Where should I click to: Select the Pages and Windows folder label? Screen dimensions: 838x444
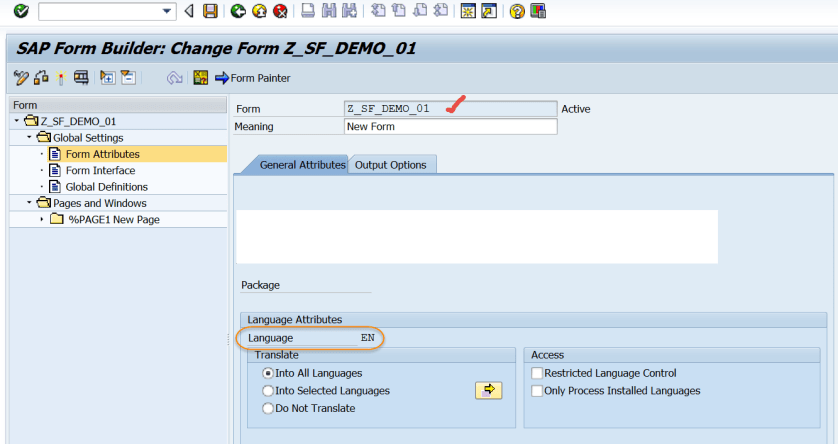[99, 203]
